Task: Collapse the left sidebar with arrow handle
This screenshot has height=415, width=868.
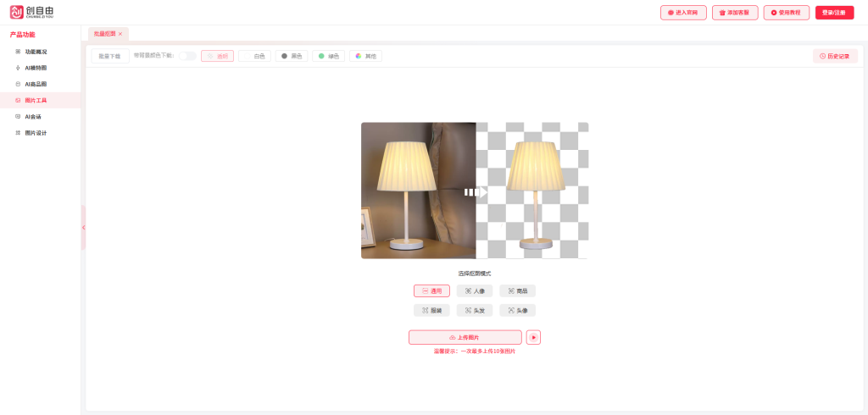Action: [x=83, y=227]
